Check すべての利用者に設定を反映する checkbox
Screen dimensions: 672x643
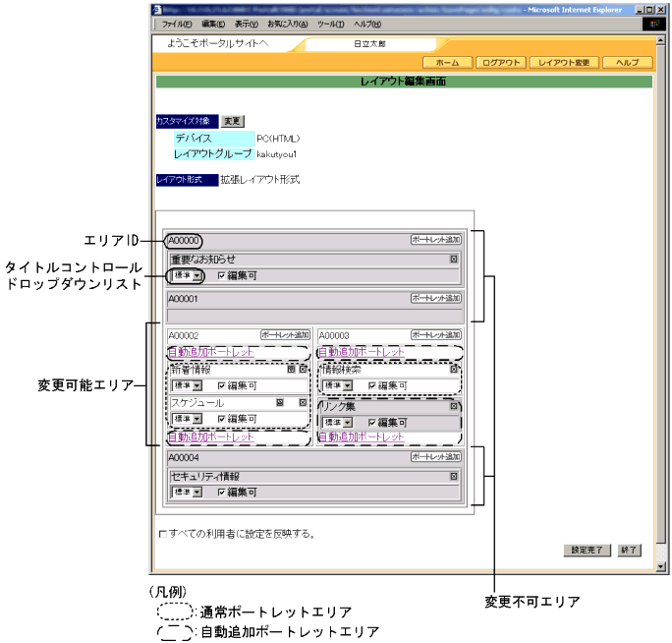[162, 534]
